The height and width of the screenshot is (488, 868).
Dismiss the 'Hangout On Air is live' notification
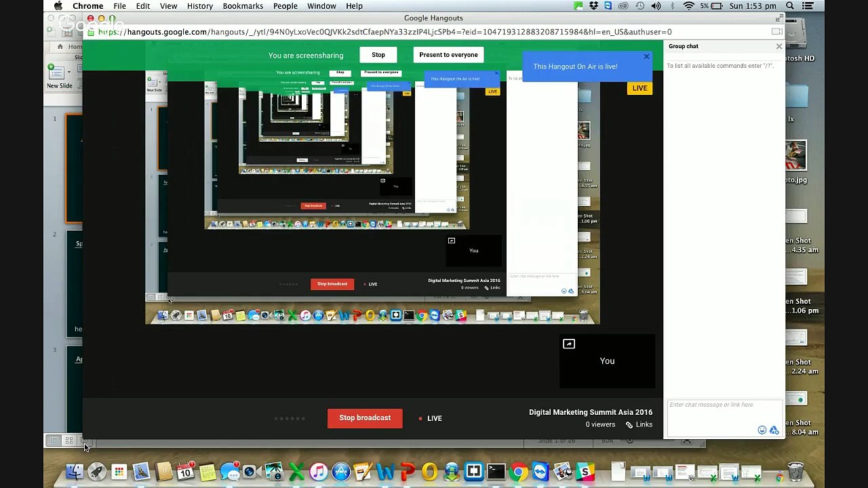(646, 57)
